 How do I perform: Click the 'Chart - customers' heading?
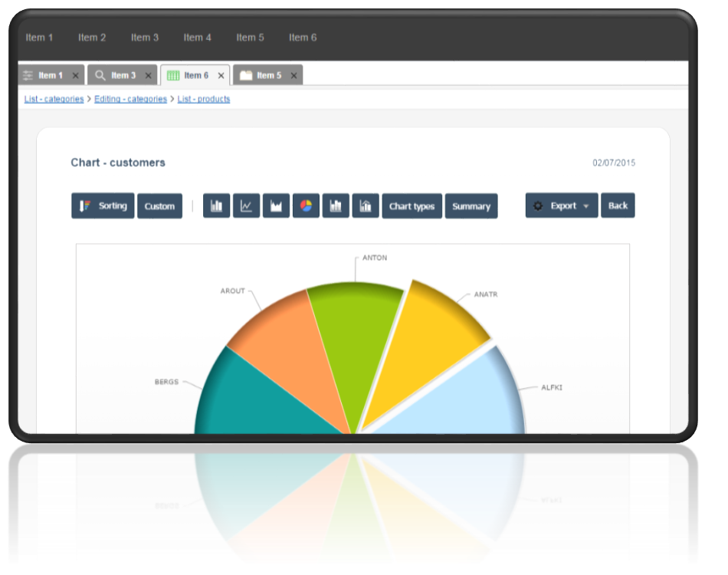[118, 163]
